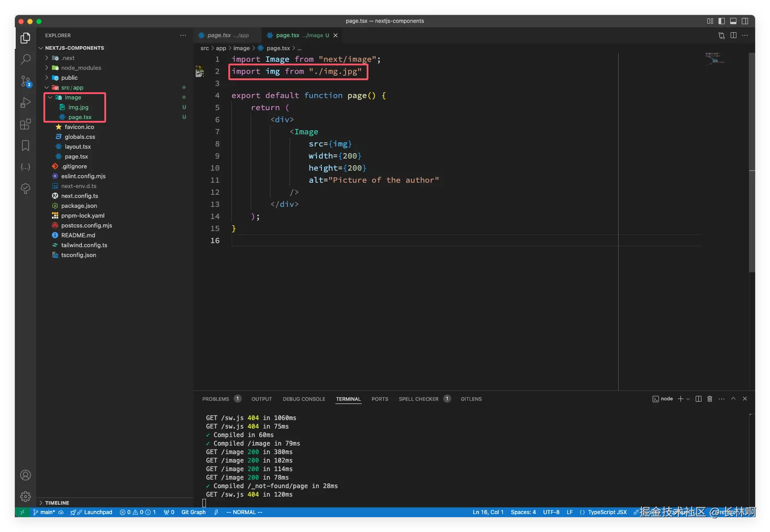
Task: Expand the node_modules folder
Action: pos(81,68)
